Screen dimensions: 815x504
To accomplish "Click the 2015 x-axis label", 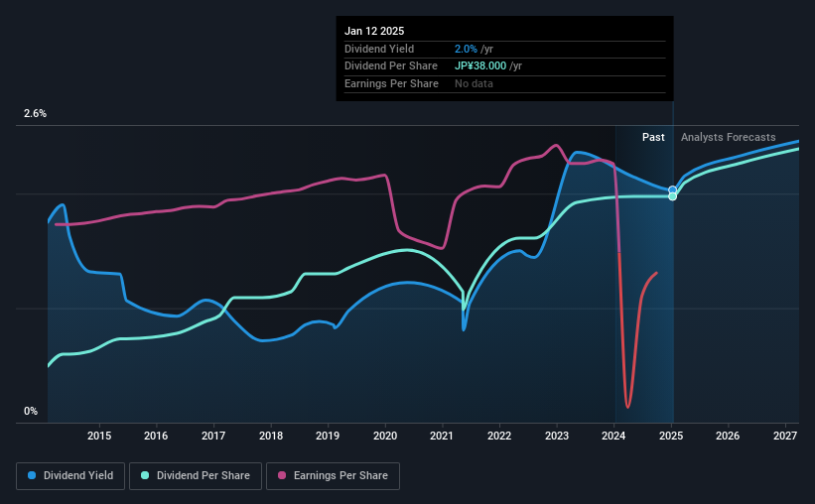I will click(x=99, y=436).
